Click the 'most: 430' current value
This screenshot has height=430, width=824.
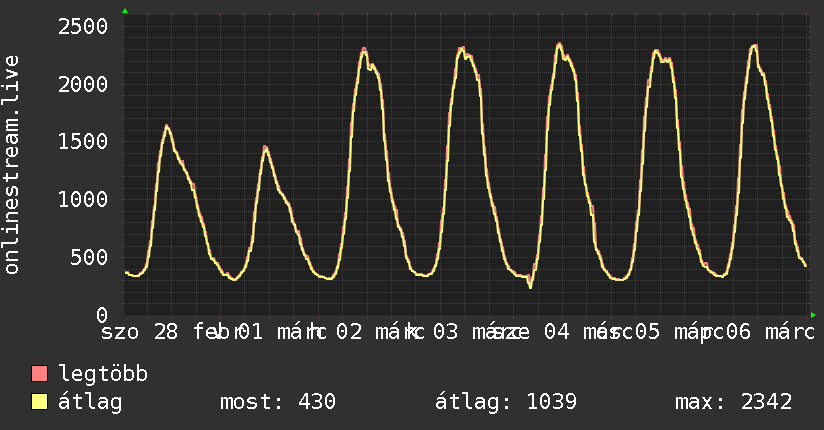coord(277,402)
